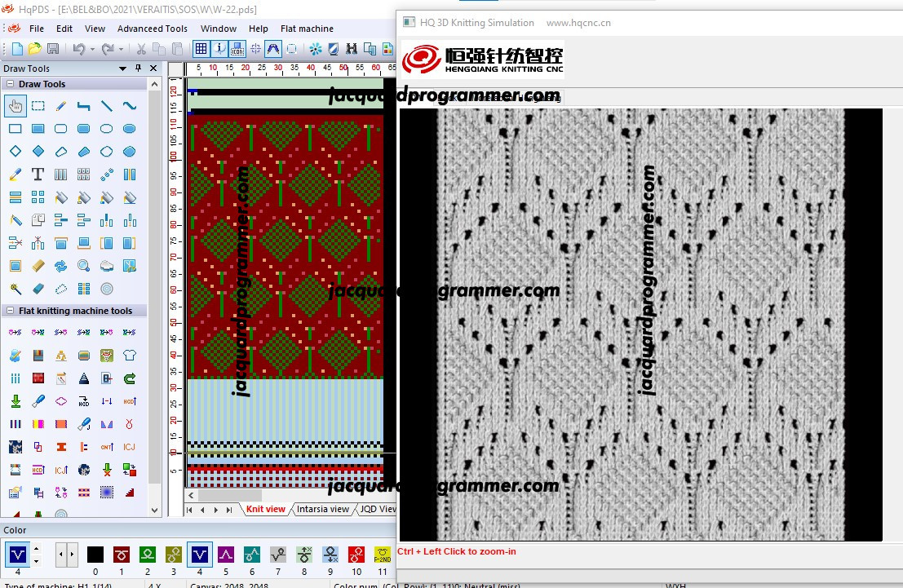Click the green download arrow tool
The image size is (903, 588).
pyautogui.click(x=15, y=401)
